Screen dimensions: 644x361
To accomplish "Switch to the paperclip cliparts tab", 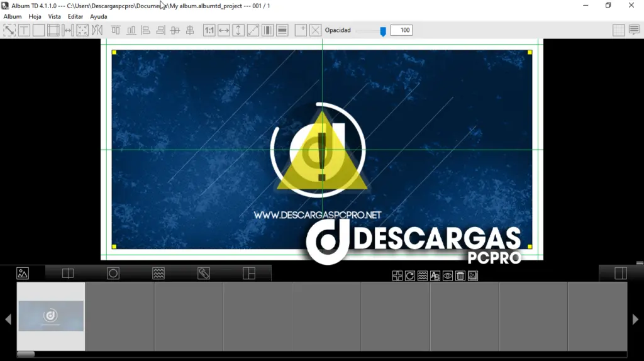I will point(204,273).
